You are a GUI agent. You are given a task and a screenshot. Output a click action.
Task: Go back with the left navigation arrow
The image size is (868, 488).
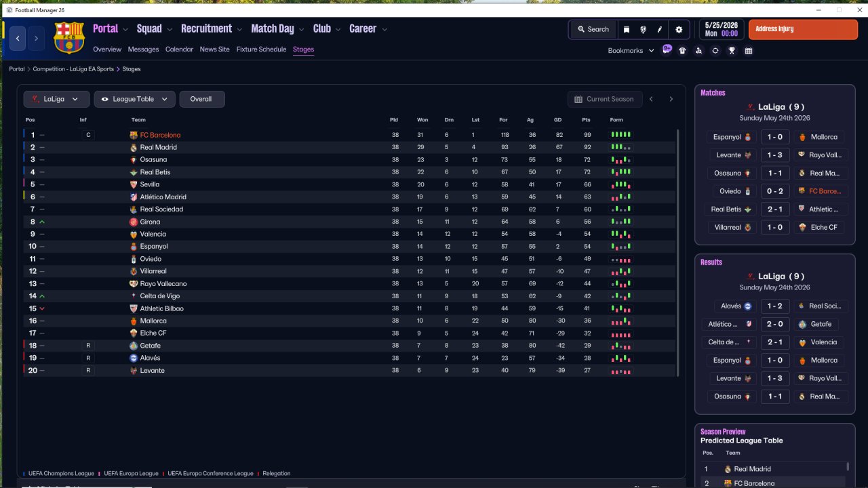pyautogui.click(x=18, y=38)
